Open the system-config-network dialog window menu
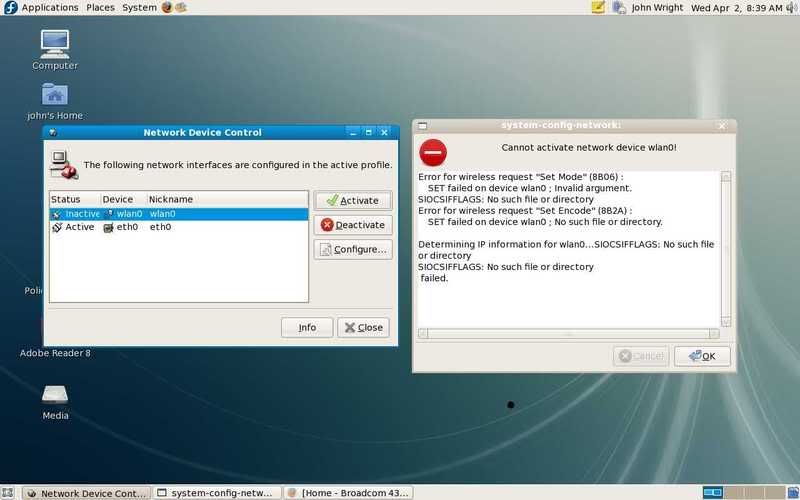800x500 pixels. (x=422, y=126)
